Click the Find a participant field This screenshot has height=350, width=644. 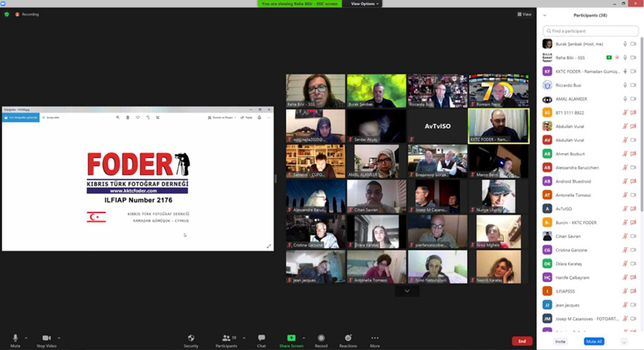click(591, 31)
